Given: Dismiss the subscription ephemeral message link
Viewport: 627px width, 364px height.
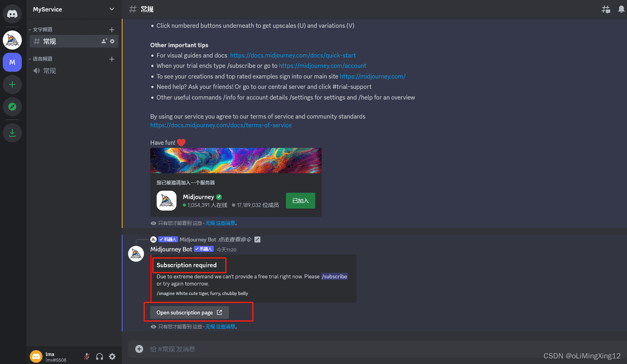Looking at the screenshot, I should [220, 327].
